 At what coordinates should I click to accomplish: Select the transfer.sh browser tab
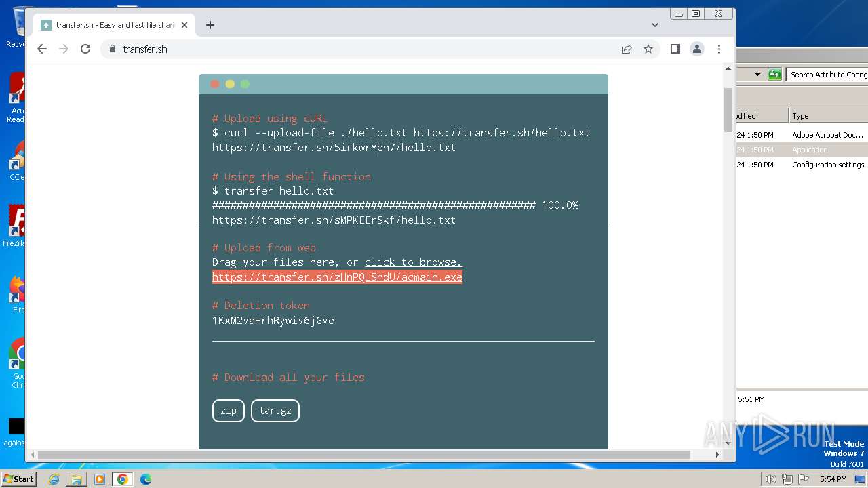click(114, 25)
